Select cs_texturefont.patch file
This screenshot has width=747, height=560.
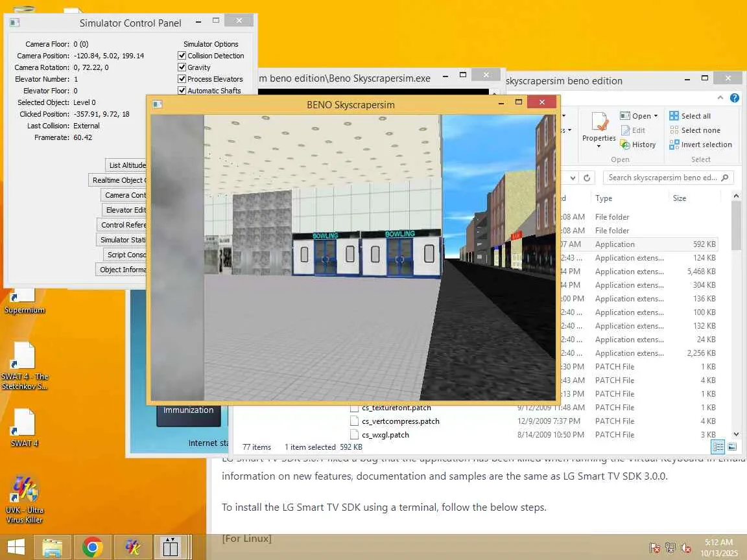pyautogui.click(x=396, y=408)
